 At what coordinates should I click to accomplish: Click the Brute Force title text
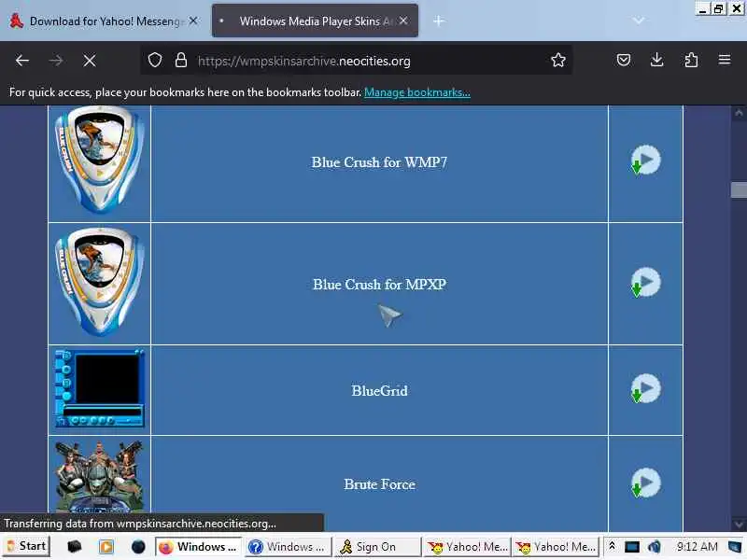(379, 484)
